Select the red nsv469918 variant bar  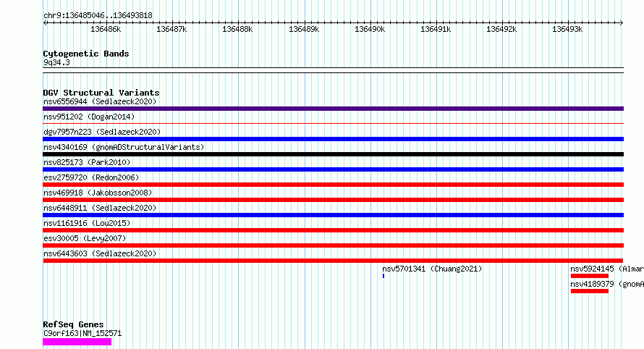point(333,200)
